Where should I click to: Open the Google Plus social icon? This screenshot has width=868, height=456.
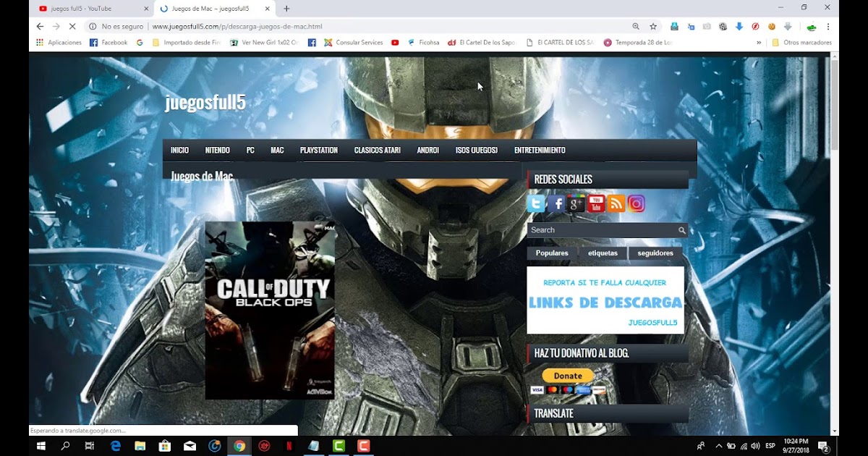[x=576, y=204]
